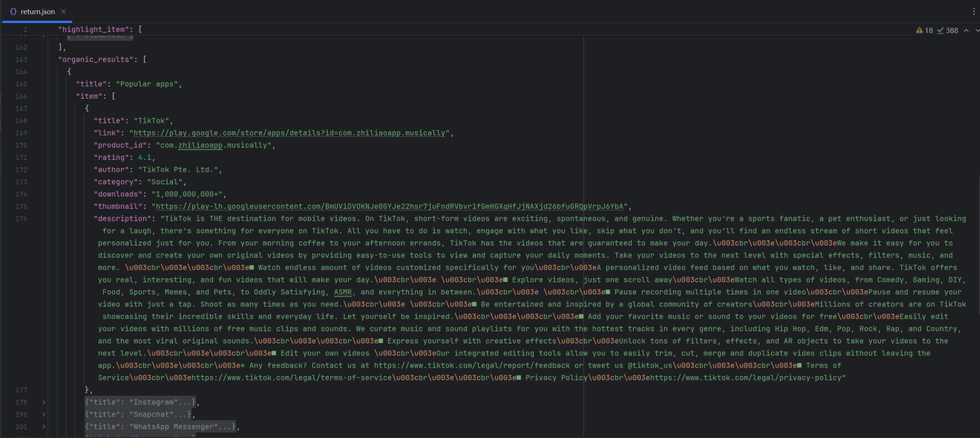Click the typo checkmark icon showing 388

tap(941, 31)
